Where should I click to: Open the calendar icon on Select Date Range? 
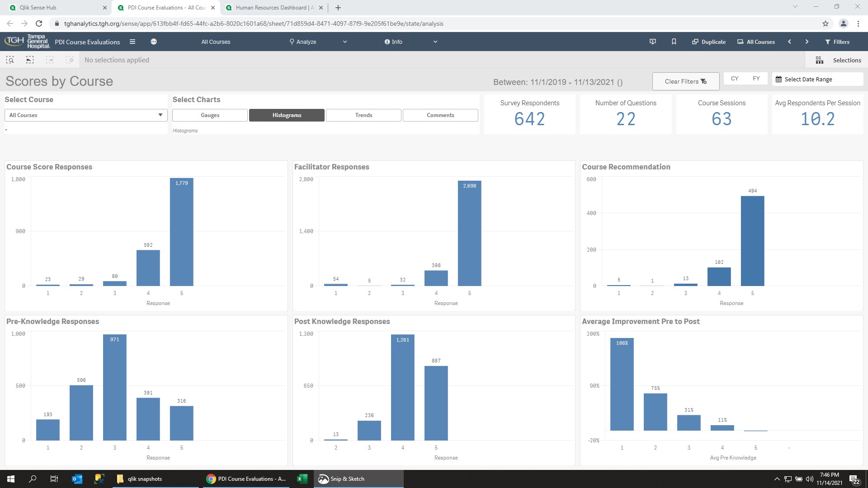(779, 79)
